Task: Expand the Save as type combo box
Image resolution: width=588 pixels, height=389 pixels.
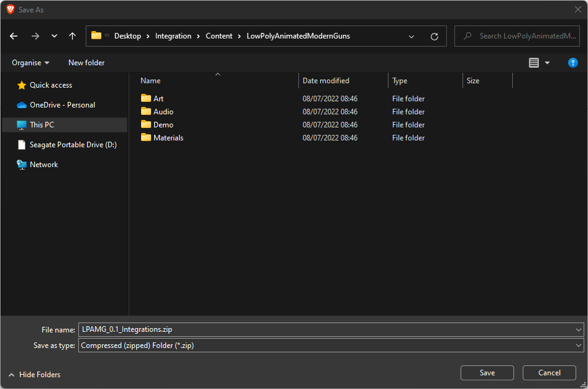Action: [x=579, y=346]
